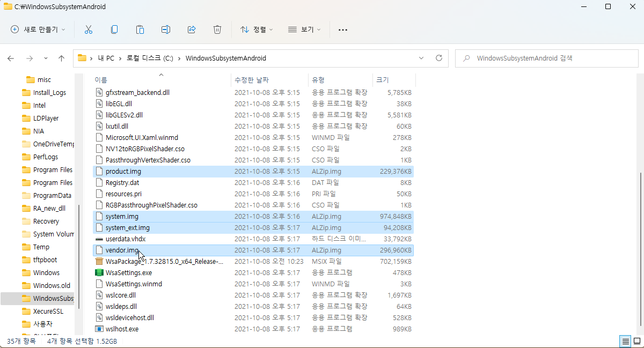Select the gfxstream_backend.dll file icon

(x=99, y=92)
